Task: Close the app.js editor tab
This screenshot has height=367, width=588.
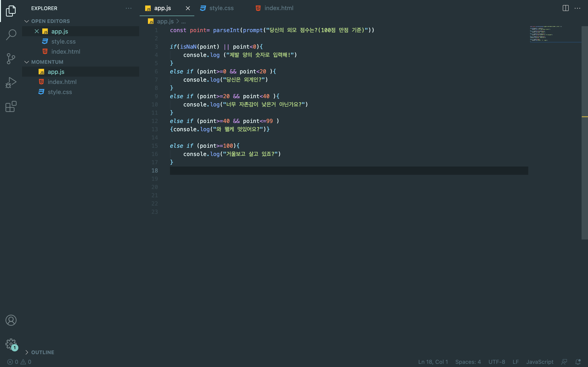Action: tap(188, 8)
